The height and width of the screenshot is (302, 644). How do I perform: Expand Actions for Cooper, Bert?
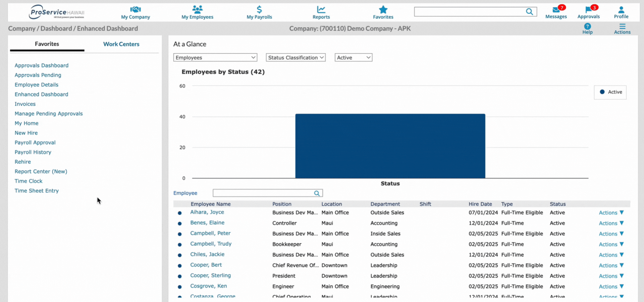611,265
